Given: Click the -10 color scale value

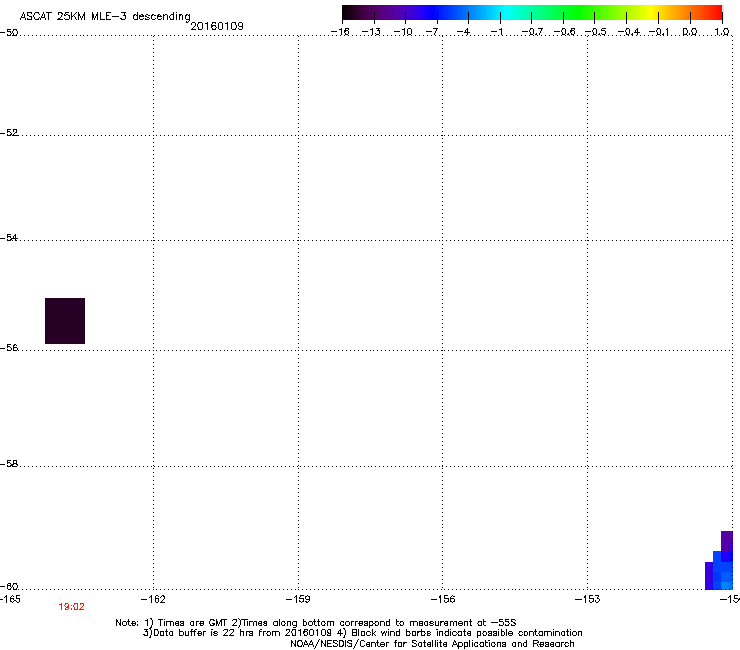Looking at the screenshot, I should [x=403, y=32].
